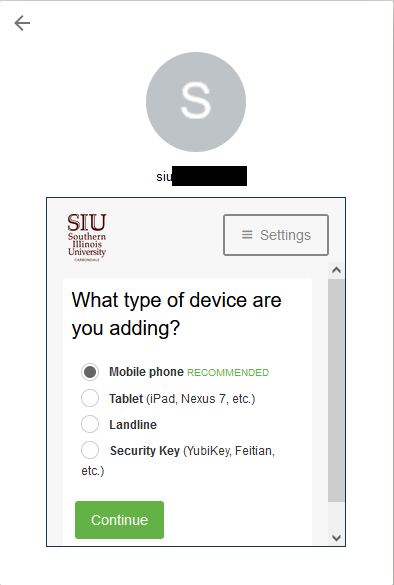
Task: Click the hamburger icon beside Settings
Action: point(247,235)
